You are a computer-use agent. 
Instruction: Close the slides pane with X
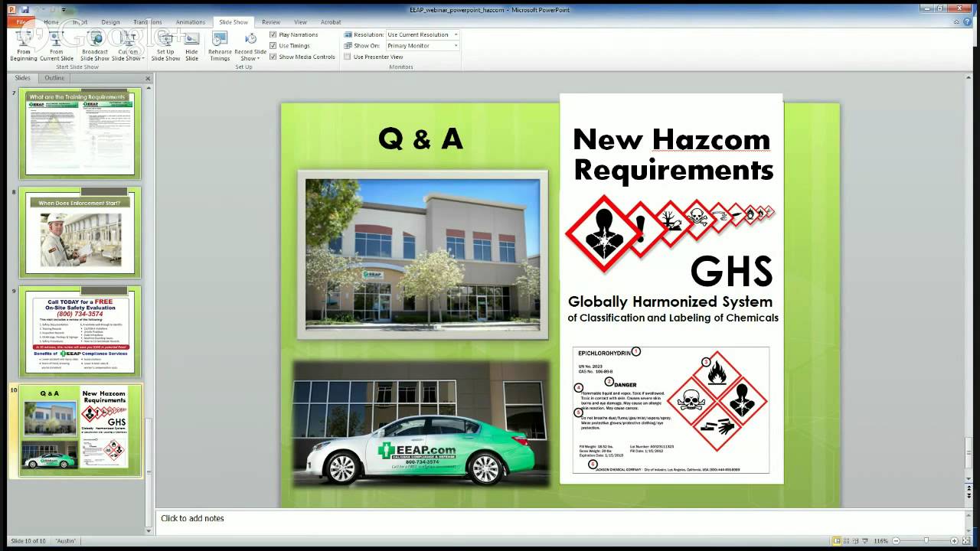(148, 78)
